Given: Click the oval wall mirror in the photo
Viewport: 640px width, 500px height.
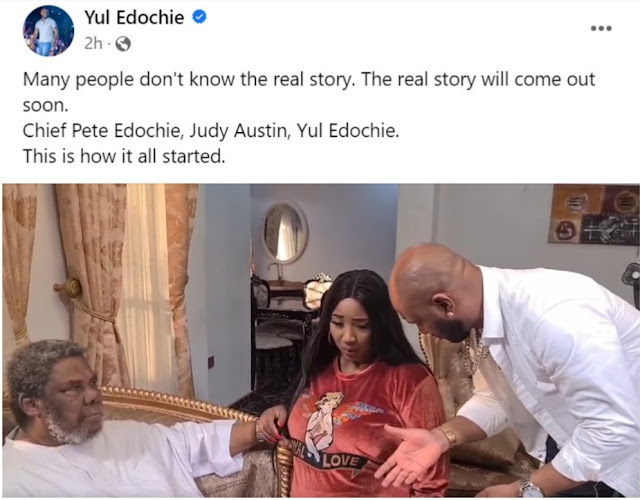Looking at the screenshot, I should 285,231.
